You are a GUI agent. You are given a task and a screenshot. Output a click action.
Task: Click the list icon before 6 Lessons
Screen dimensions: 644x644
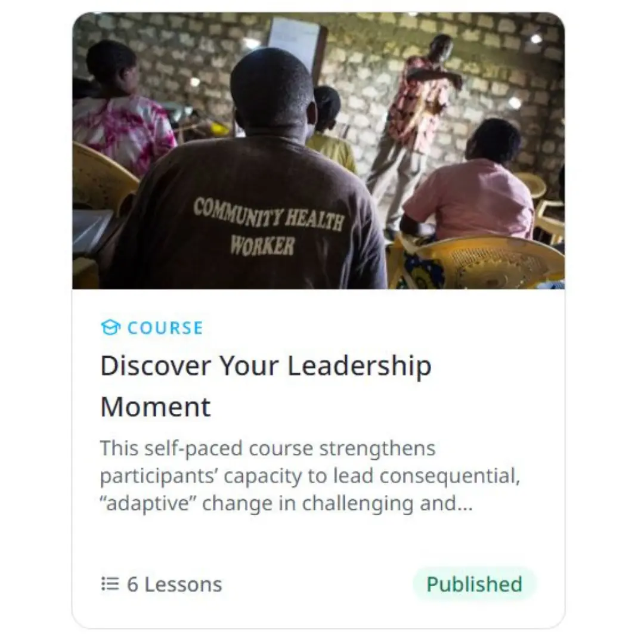pyautogui.click(x=110, y=584)
